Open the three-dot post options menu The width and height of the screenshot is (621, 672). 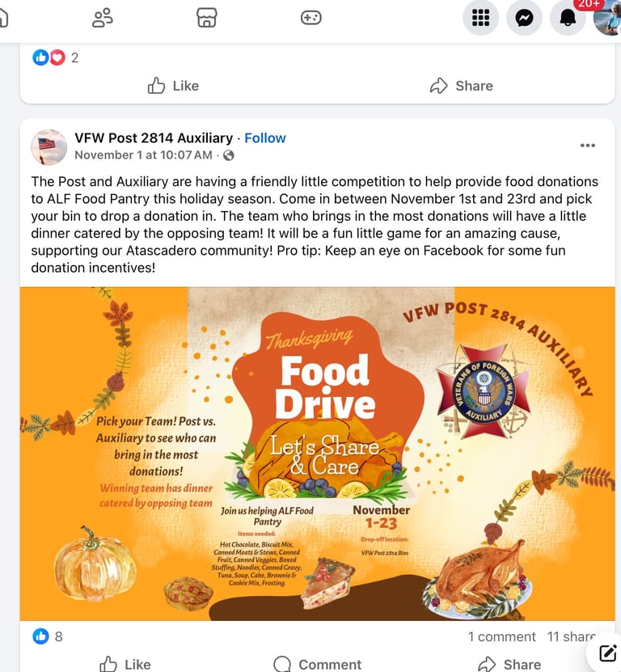click(588, 146)
